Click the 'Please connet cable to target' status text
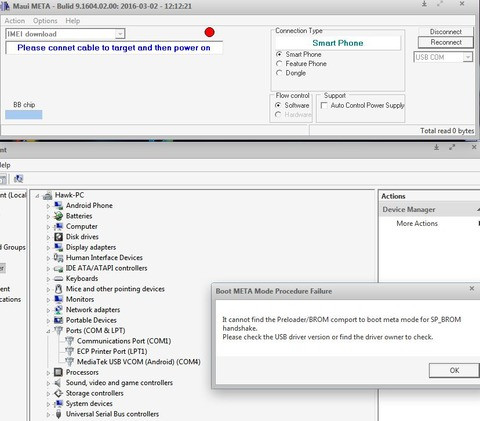The height and width of the screenshot is (421, 480). tap(114, 48)
